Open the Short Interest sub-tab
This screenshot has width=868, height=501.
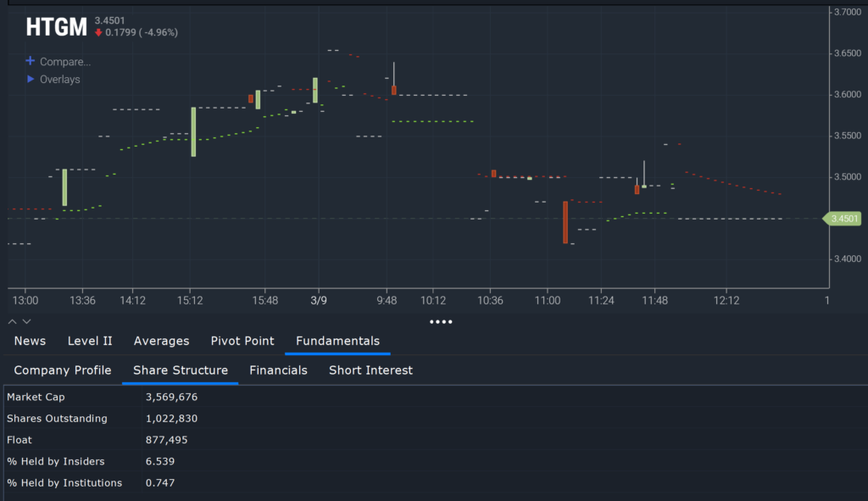(x=370, y=370)
